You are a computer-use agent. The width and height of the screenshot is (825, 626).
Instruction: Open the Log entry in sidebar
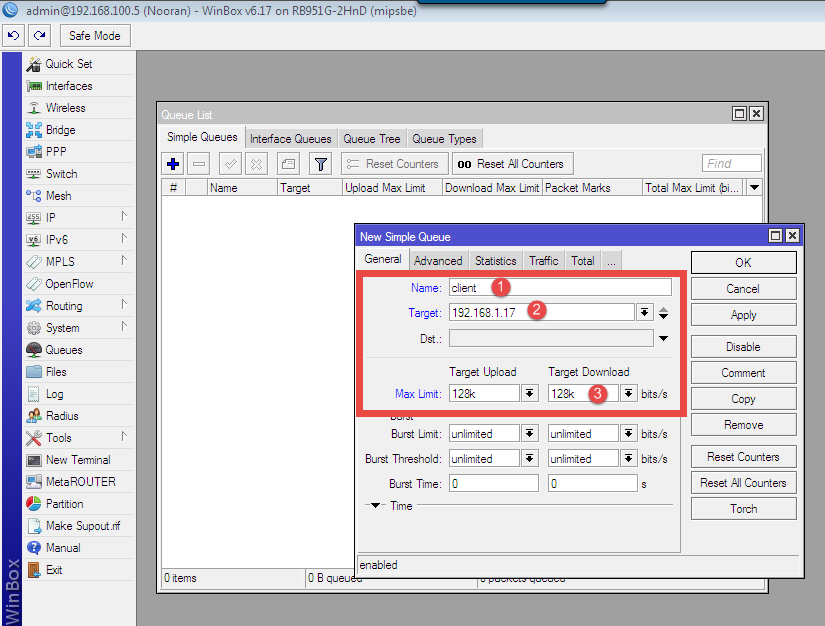click(x=54, y=394)
